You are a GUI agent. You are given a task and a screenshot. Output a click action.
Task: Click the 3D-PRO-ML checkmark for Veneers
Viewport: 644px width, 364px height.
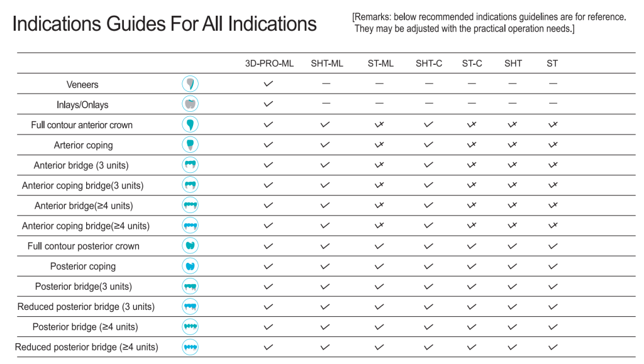[x=269, y=84]
